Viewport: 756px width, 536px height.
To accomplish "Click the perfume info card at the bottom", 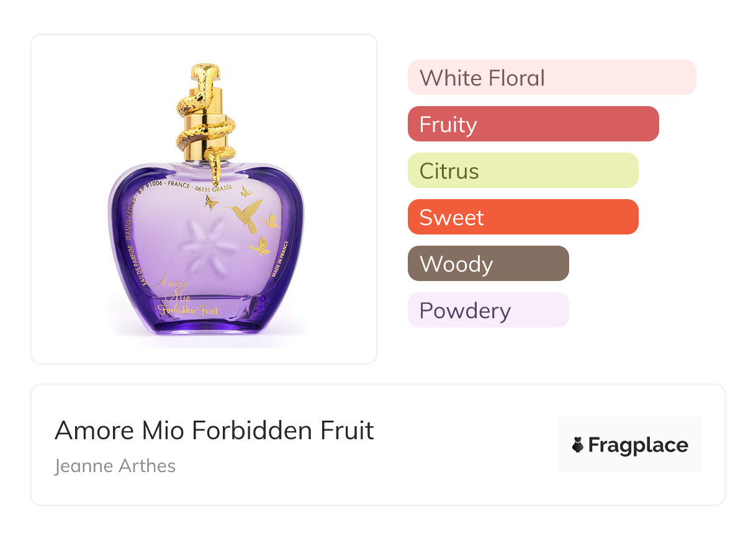I will [378, 445].
